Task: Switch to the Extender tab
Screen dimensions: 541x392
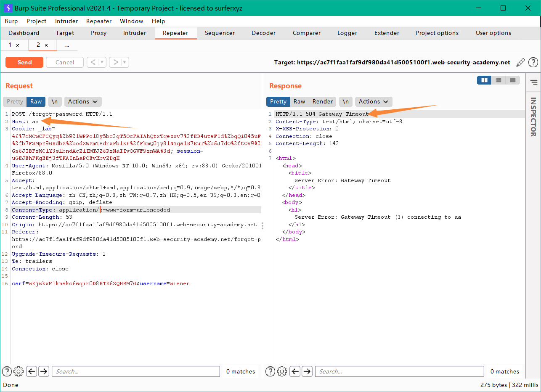Action: (x=387, y=33)
